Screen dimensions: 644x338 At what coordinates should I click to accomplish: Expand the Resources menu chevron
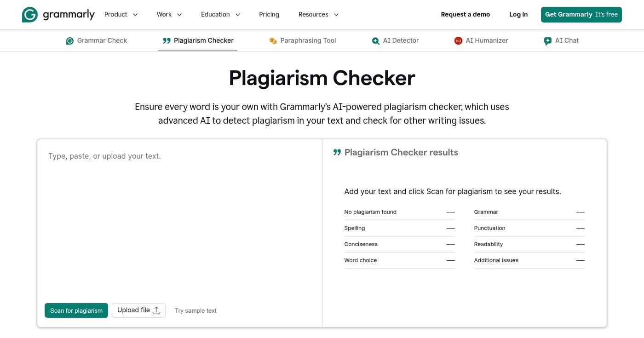tap(336, 15)
